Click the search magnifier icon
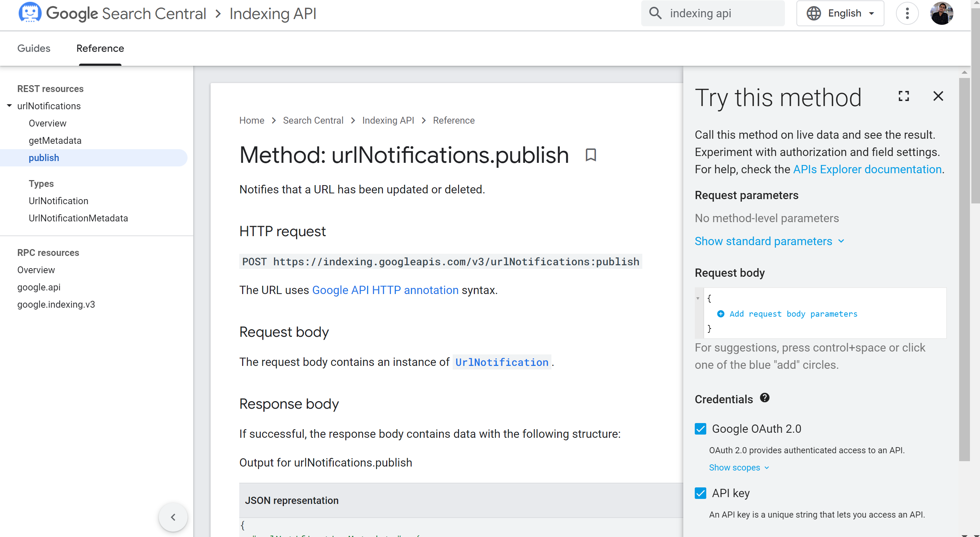Screen dimensions: 980x537 point(655,13)
